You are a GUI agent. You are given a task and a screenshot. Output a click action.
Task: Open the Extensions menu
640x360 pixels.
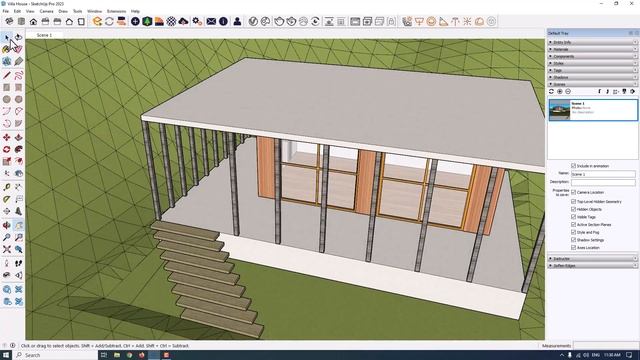tap(116, 11)
